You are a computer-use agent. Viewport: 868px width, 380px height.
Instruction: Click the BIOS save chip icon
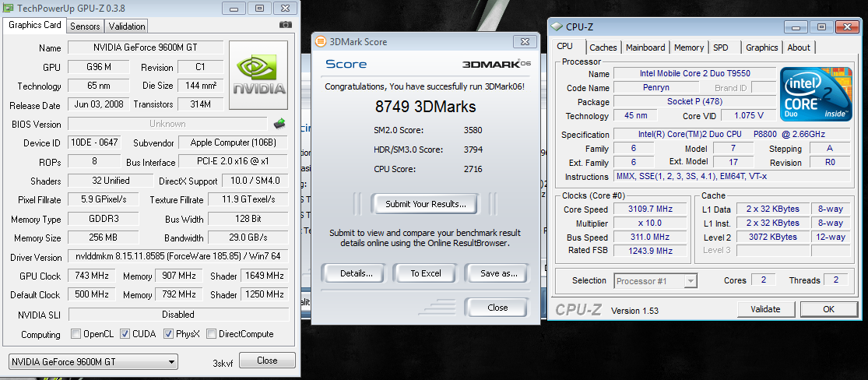279,123
